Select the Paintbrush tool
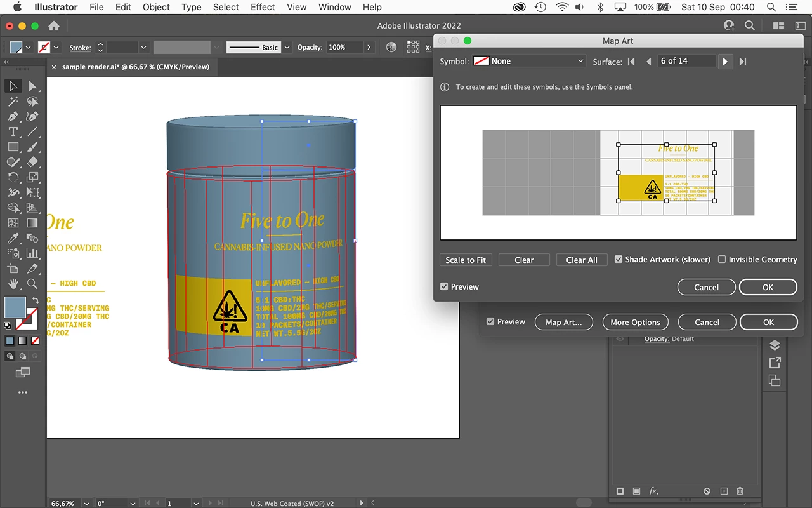Image resolution: width=812 pixels, height=508 pixels. point(32,147)
